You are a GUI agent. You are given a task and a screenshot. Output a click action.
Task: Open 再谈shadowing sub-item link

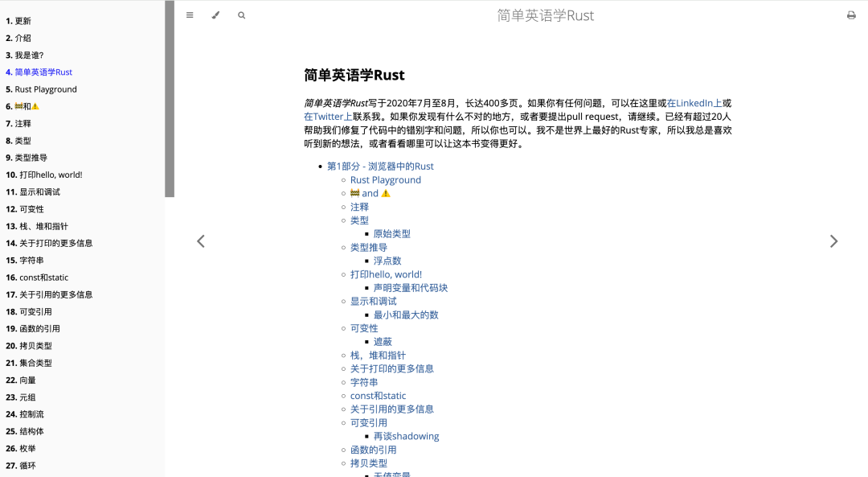coord(407,436)
